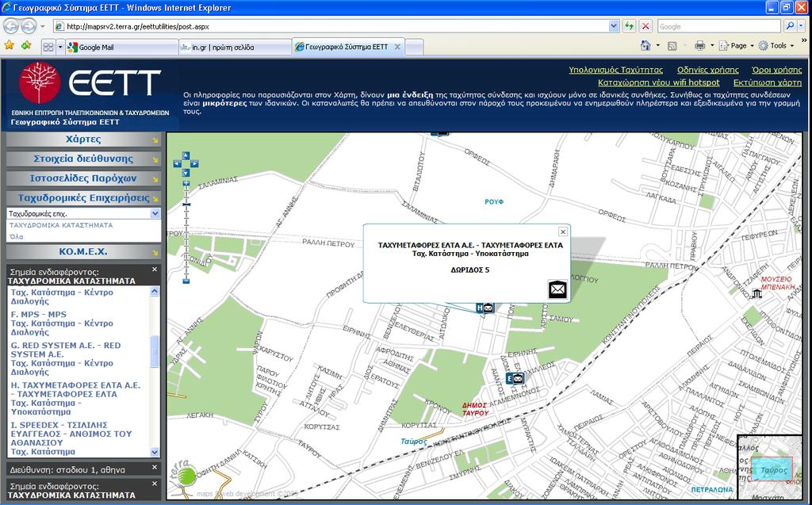Open the tab list dropdown arrow
The image size is (812, 505).
click(x=60, y=47)
